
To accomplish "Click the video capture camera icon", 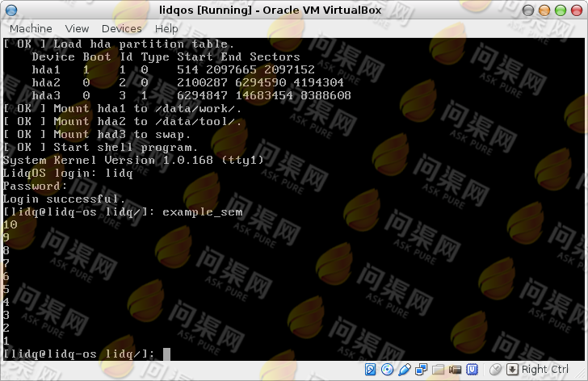I will (455, 370).
